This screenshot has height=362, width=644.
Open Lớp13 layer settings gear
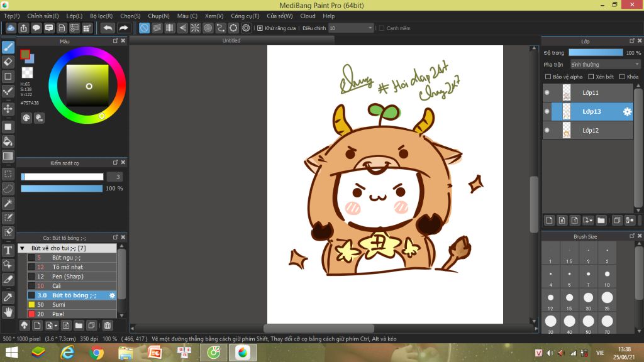[x=627, y=112]
